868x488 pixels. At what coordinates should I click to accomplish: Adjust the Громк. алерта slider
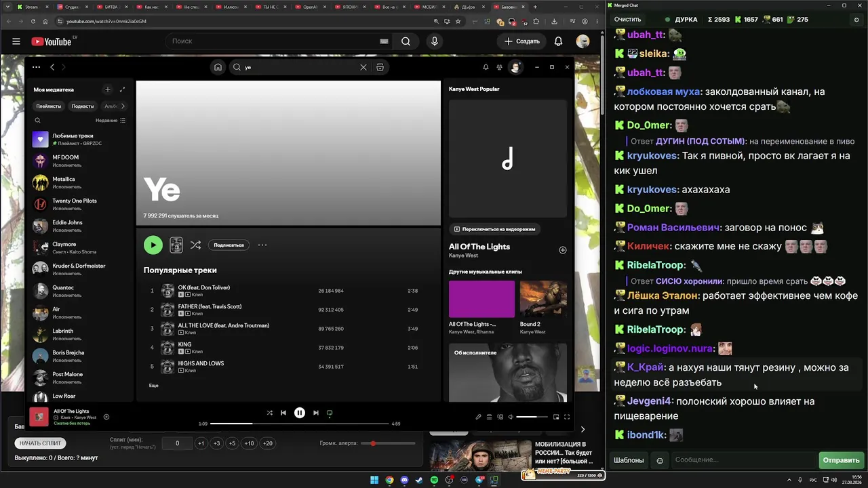388,443
